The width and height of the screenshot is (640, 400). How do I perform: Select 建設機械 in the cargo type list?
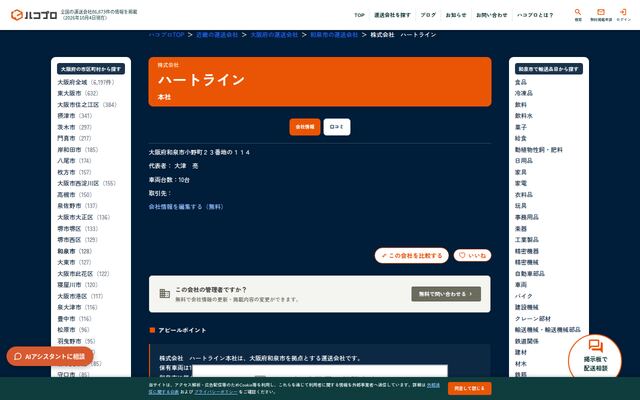tap(527, 307)
